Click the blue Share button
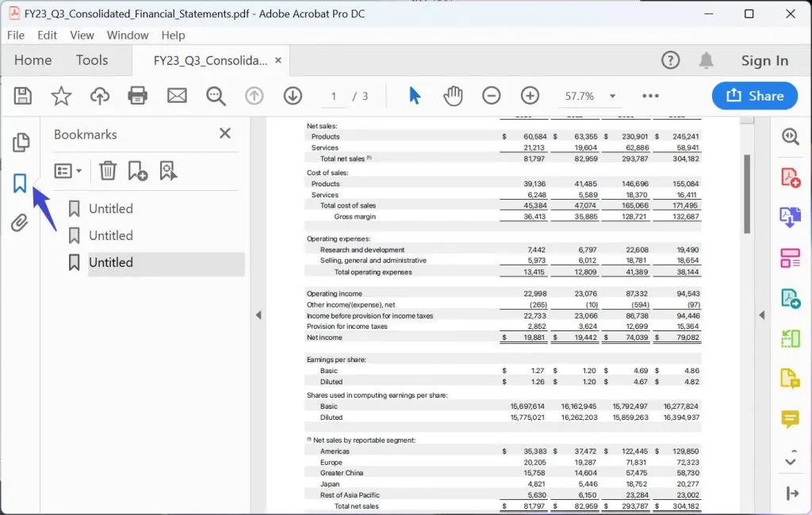812x515 pixels. (x=754, y=95)
